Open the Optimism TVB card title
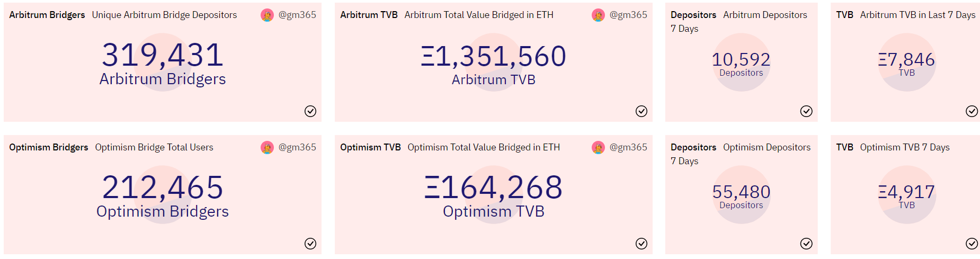980x259 pixels. [370, 147]
